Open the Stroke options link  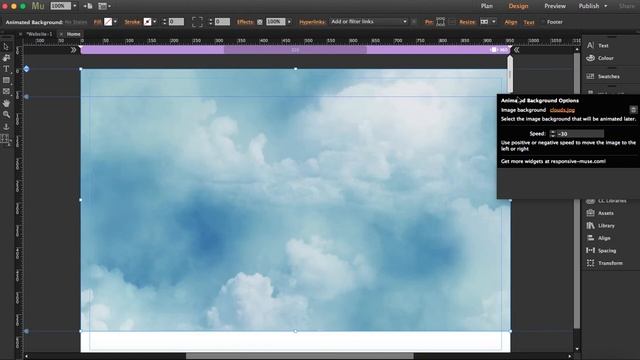tap(132, 22)
